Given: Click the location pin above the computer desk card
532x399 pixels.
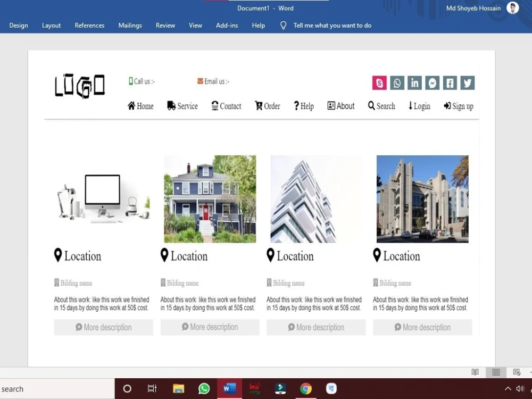Looking at the screenshot, I should coord(58,255).
